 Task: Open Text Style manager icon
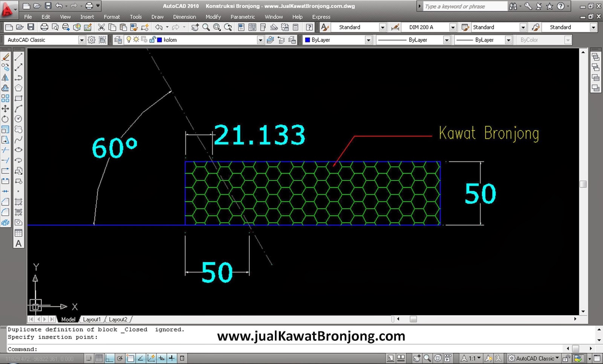click(x=325, y=27)
